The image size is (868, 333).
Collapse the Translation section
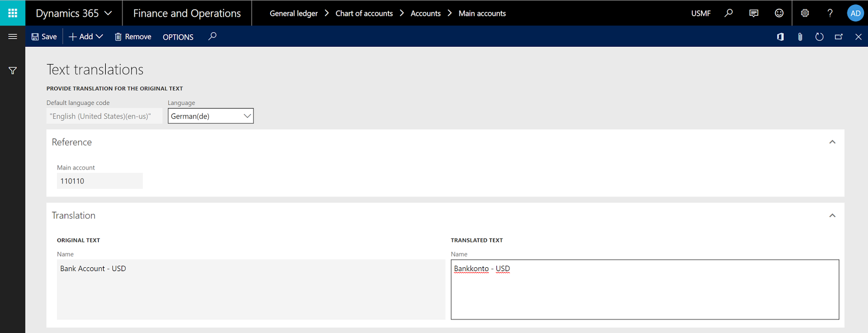click(832, 216)
